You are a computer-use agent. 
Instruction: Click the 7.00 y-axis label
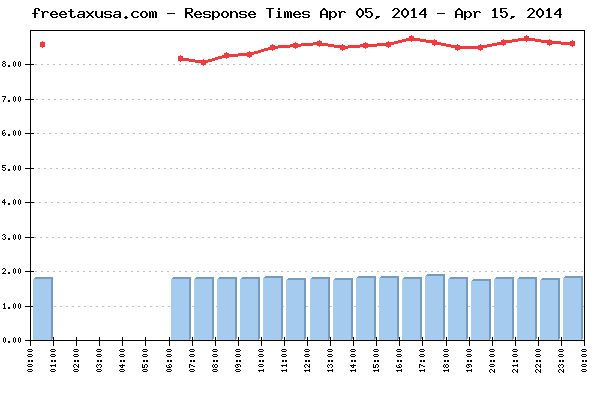coord(11,99)
